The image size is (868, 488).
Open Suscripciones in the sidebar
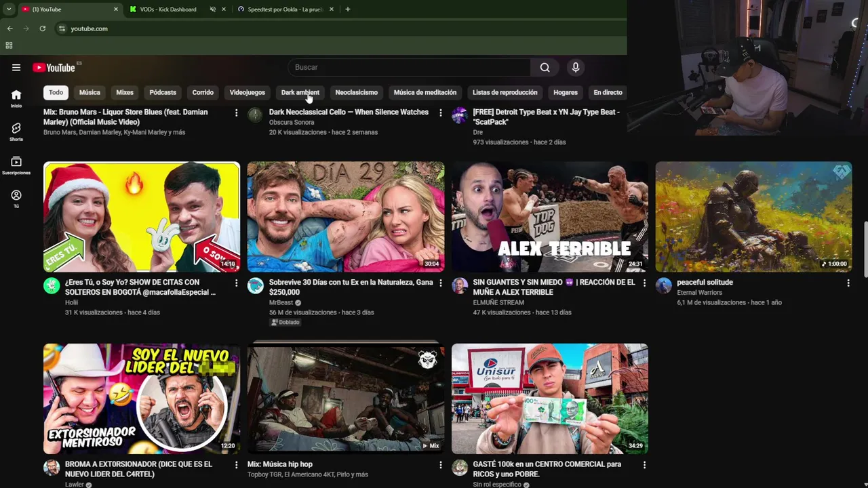point(16,165)
